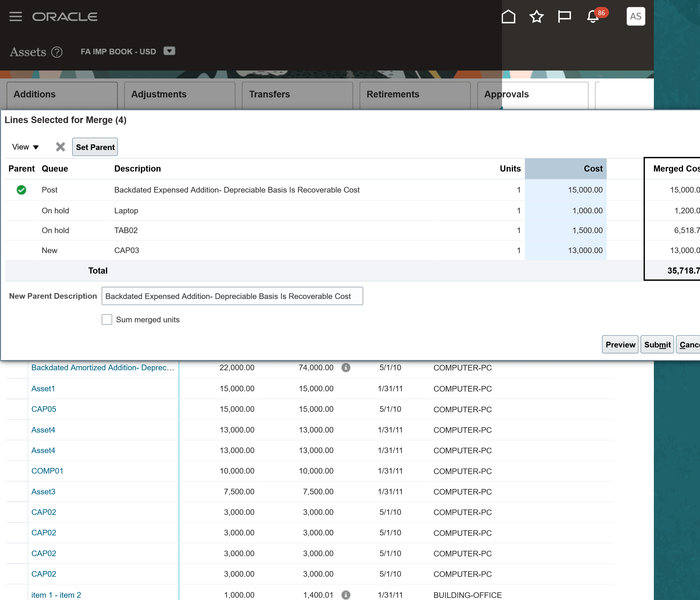The image size is (700, 600).
Task: Remove selected line with X icon
Action: pos(61,147)
